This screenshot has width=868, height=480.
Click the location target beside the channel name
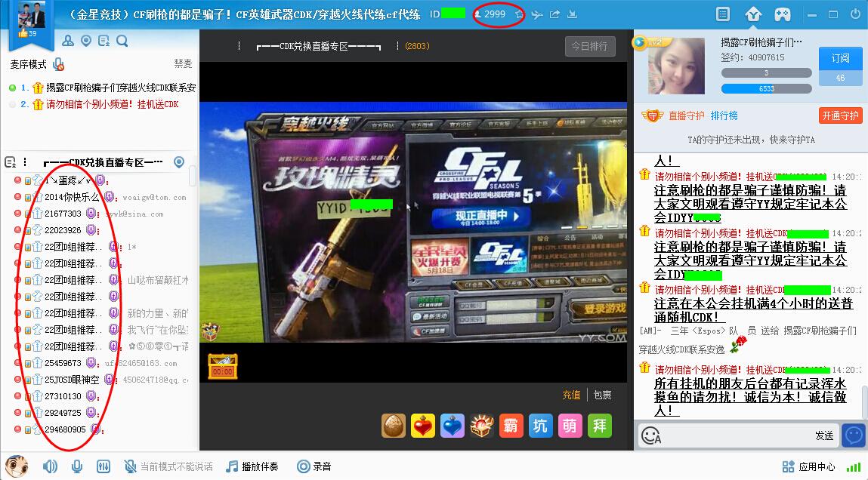pyautogui.click(x=179, y=162)
